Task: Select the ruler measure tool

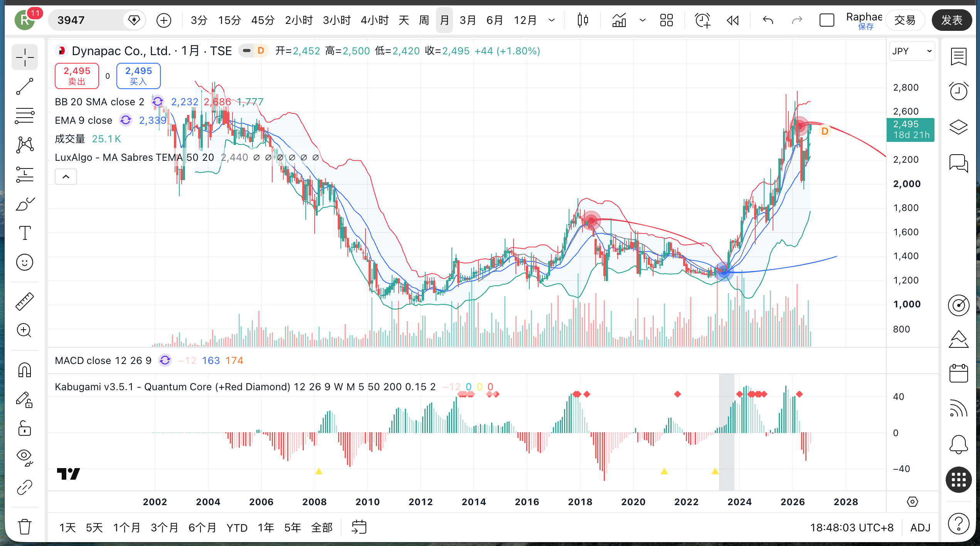Action: [25, 301]
